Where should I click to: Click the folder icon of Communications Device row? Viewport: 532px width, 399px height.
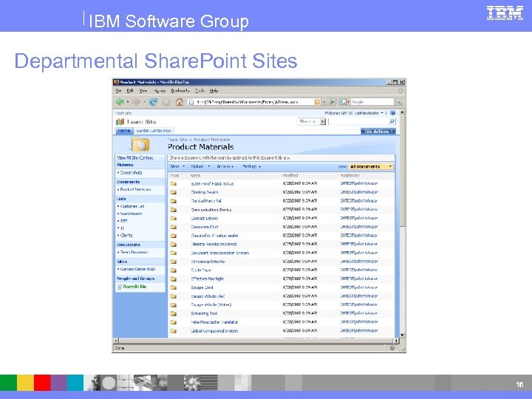[174, 210]
